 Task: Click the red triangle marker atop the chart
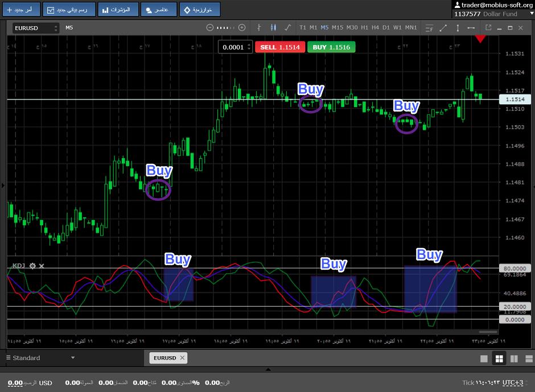(480, 39)
